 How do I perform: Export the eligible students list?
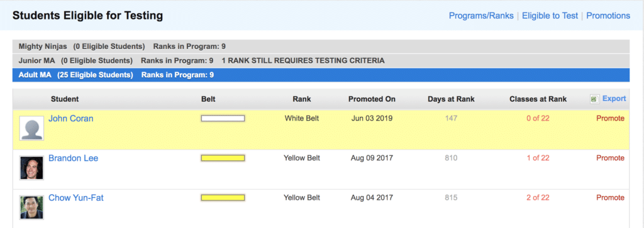(x=614, y=99)
